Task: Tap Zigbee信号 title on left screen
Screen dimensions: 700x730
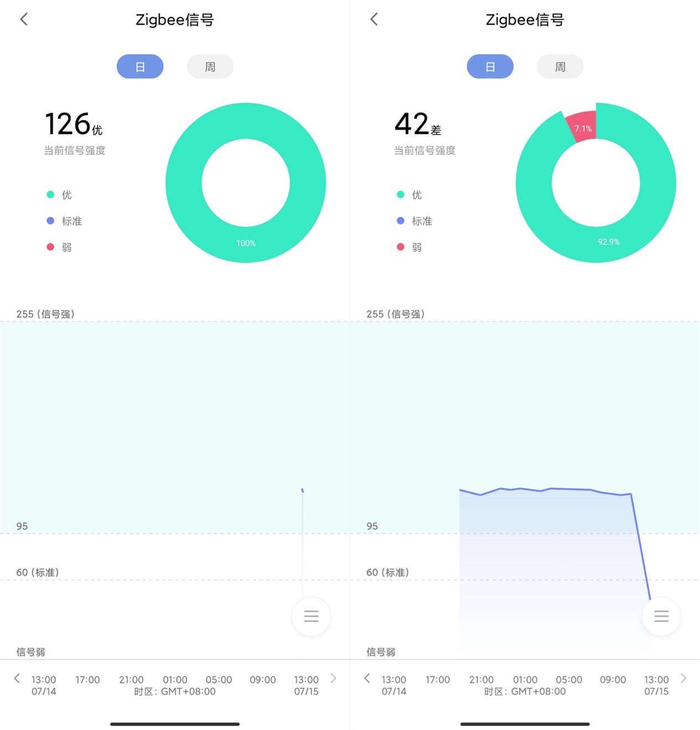Action: click(175, 20)
